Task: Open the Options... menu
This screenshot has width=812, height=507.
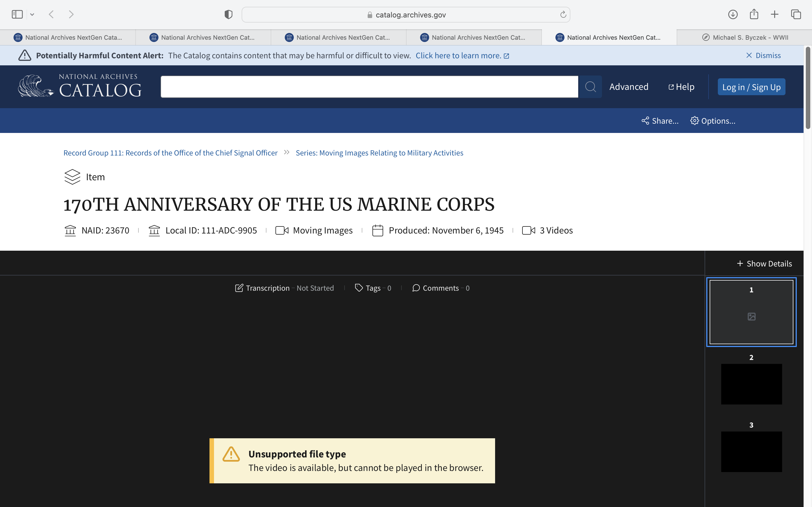Action: 713,121
